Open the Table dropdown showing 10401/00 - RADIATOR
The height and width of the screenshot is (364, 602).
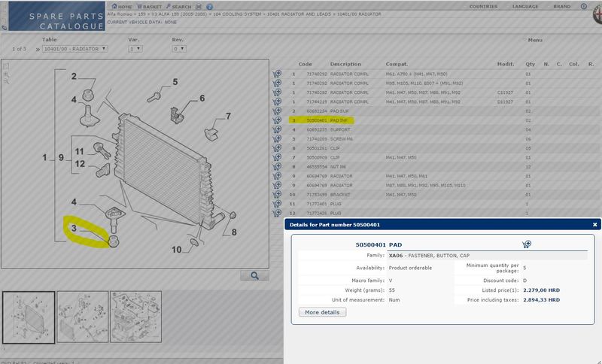pos(74,49)
